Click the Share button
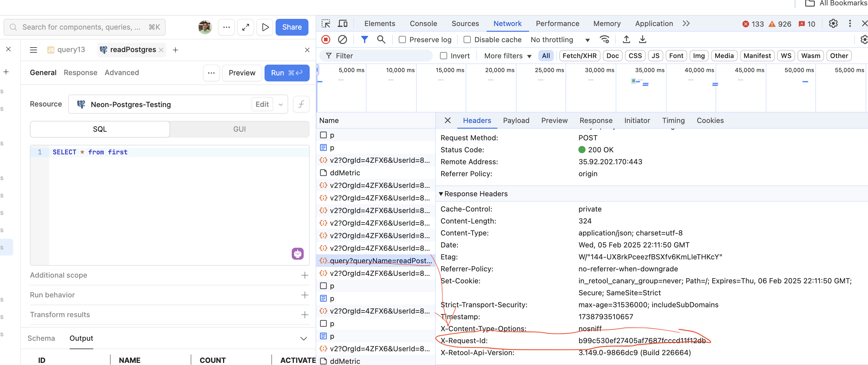The width and height of the screenshot is (868, 365). pos(292,27)
